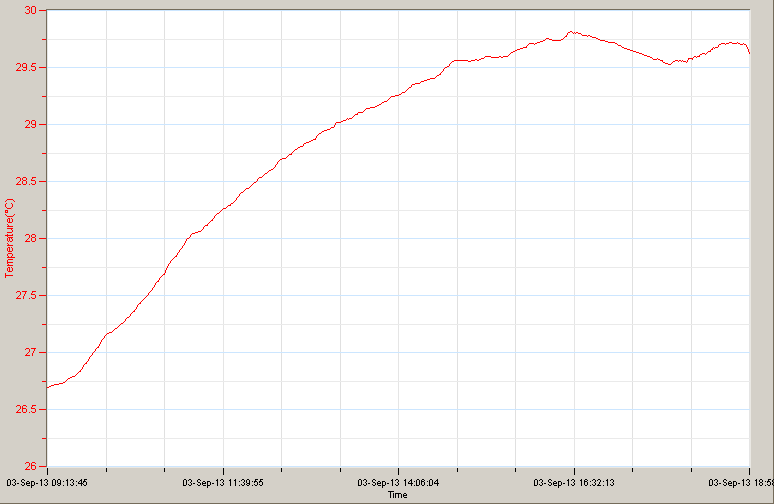Click the 03-Sep-13 11:39:55 time label
Viewport: 774px width, 504px height.
(223, 483)
